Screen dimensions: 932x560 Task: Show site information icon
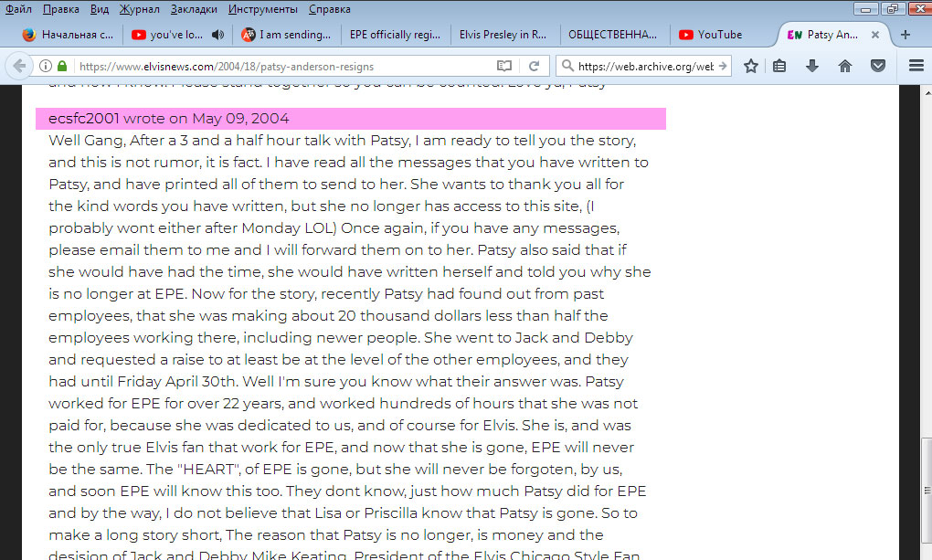(x=45, y=66)
